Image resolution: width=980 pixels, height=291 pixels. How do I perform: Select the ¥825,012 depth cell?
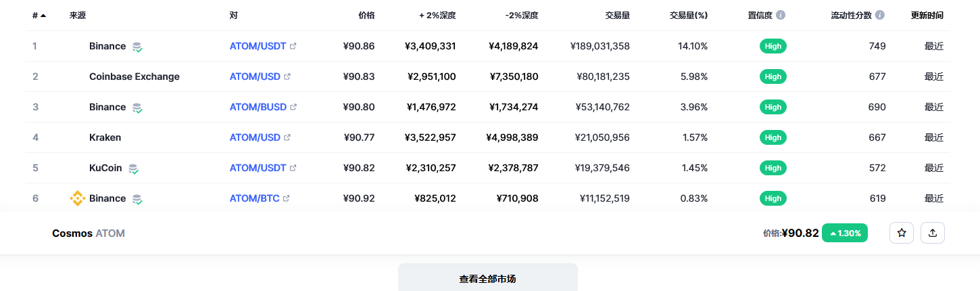(435, 198)
